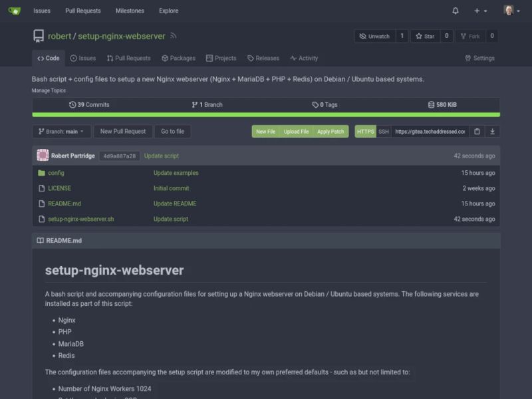Open repository Settings with gear icon
532x399 pixels.
[479, 58]
